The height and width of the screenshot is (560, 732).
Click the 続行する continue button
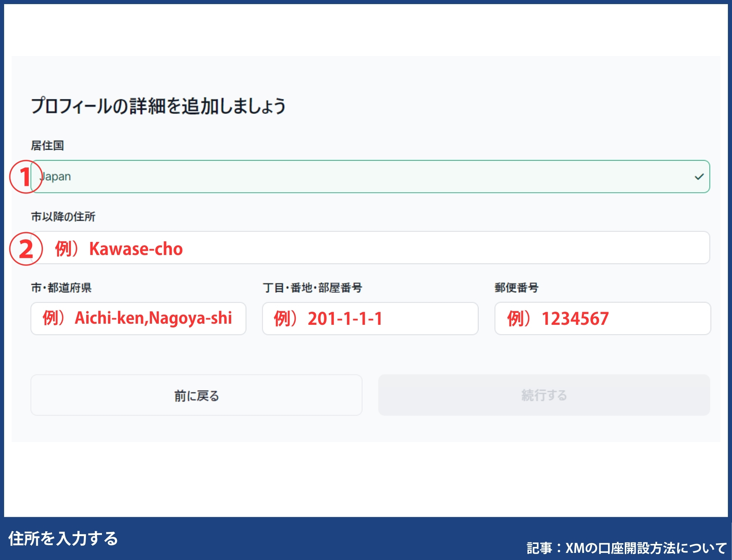click(x=544, y=395)
